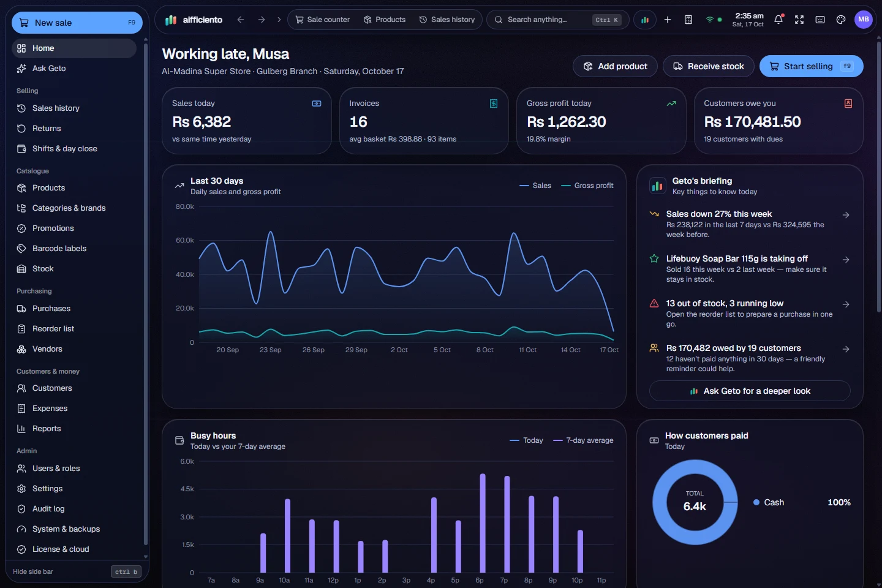Open the Invoices card
Viewport: 882px width, 588px height.
[x=424, y=121]
